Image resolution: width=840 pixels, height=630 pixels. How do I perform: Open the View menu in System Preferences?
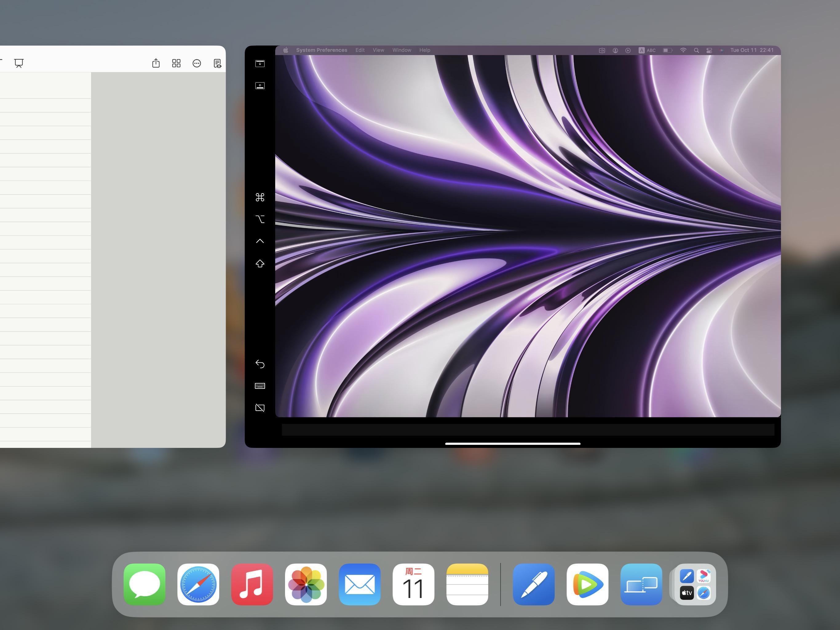tap(378, 50)
